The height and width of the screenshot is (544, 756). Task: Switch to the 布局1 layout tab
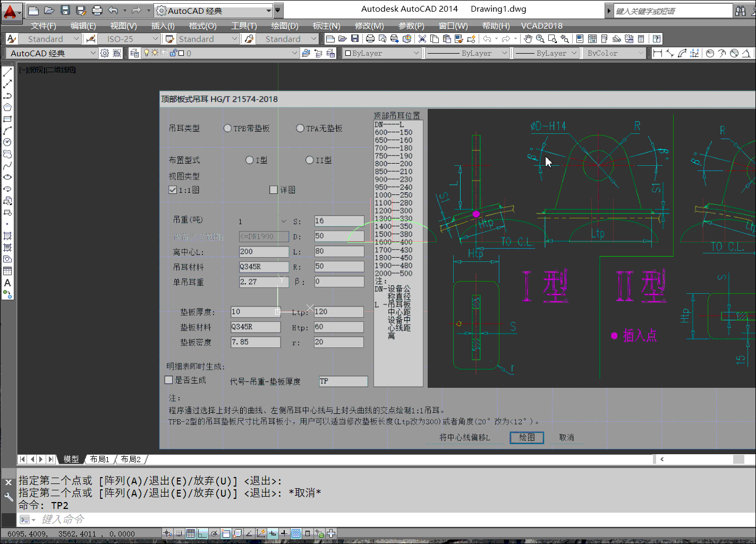[x=99, y=459]
